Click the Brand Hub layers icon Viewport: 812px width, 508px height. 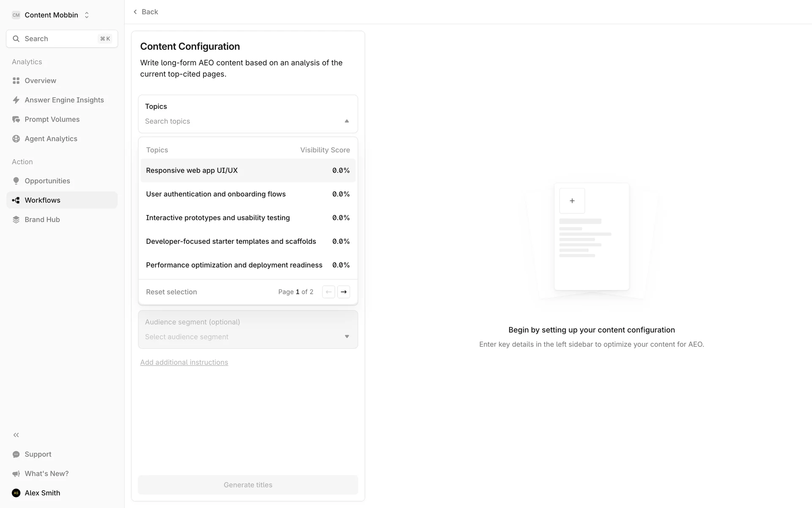pyautogui.click(x=16, y=219)
